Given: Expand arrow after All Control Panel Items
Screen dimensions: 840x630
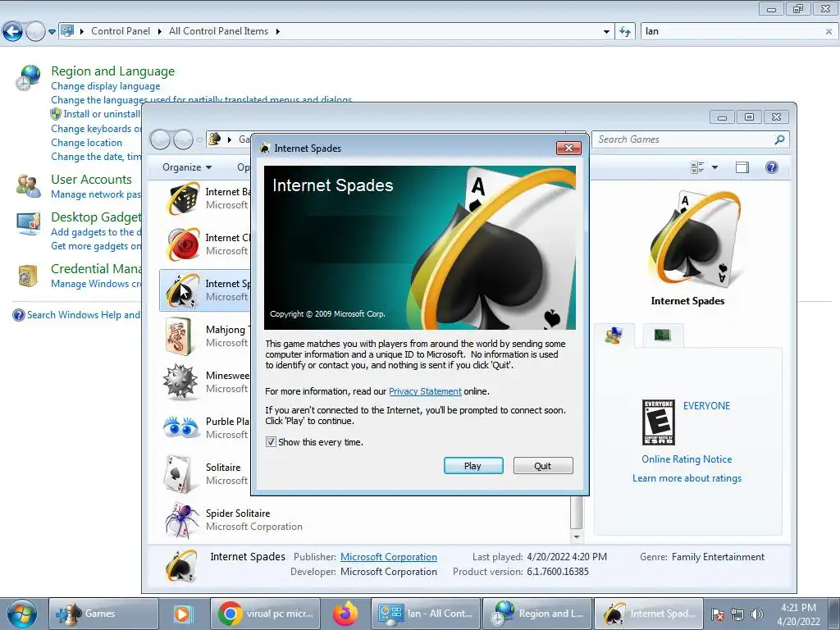Looking at the screenshot, I should 277,31.
